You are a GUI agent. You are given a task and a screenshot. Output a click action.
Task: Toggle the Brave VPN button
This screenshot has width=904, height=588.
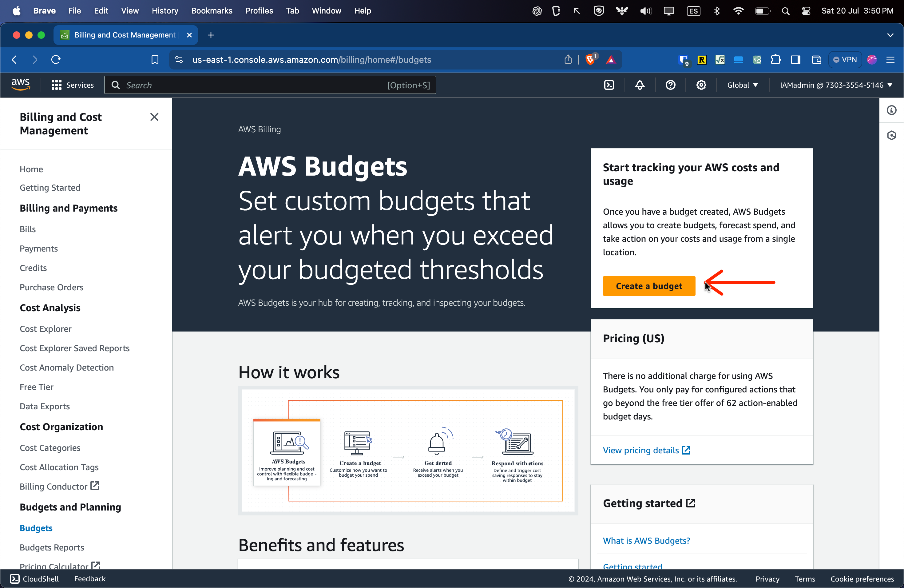point(845,60)
